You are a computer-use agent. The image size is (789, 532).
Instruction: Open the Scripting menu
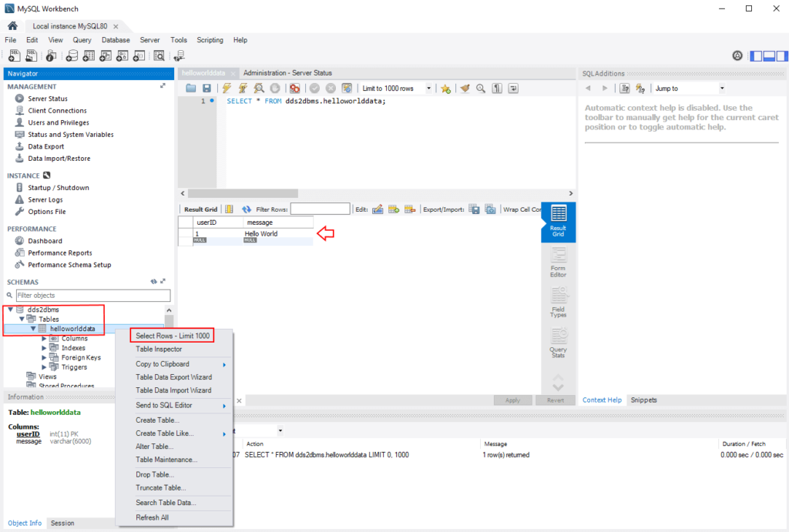[x=210, y=40]
